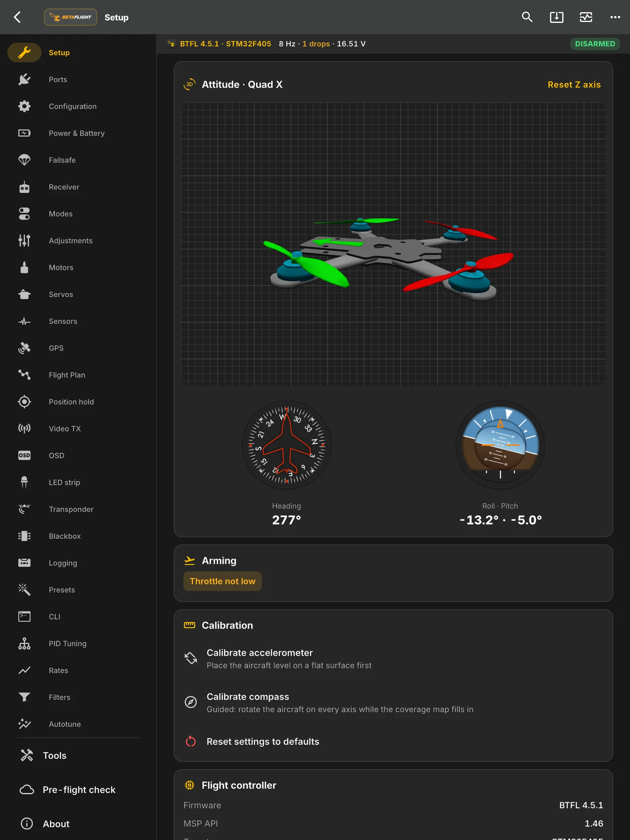Select the Sensors pulse icon
This screenshot has width=630, height=840.
coord(24,321)
